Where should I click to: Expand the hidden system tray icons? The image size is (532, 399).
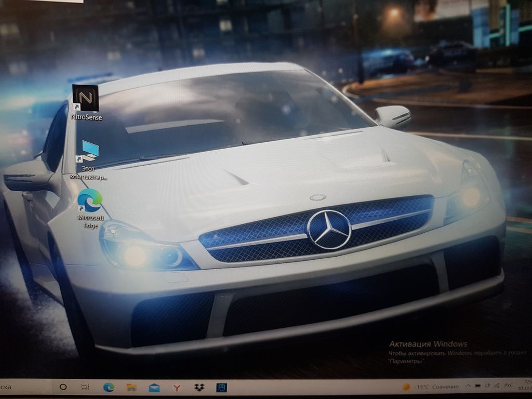click(x=468, y=386)
